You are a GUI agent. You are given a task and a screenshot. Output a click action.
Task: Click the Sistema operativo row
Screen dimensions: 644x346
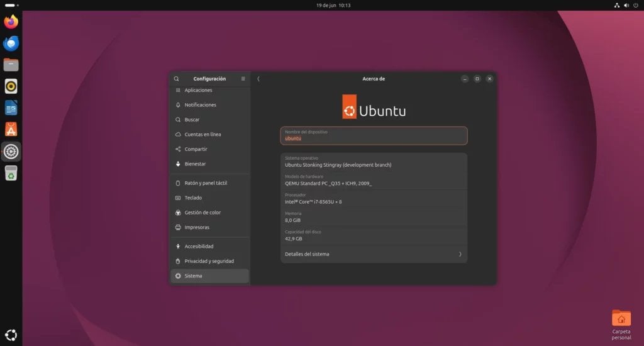click(x=374, y=162)
